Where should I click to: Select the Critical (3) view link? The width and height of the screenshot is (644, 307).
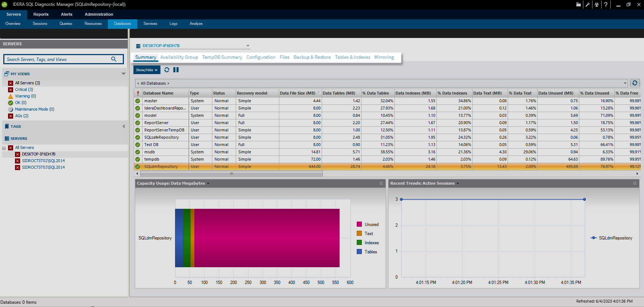click(24, 89)
